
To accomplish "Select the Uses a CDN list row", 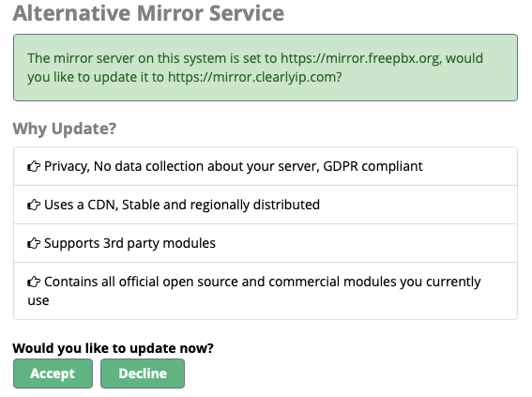I will pos(266,205).
